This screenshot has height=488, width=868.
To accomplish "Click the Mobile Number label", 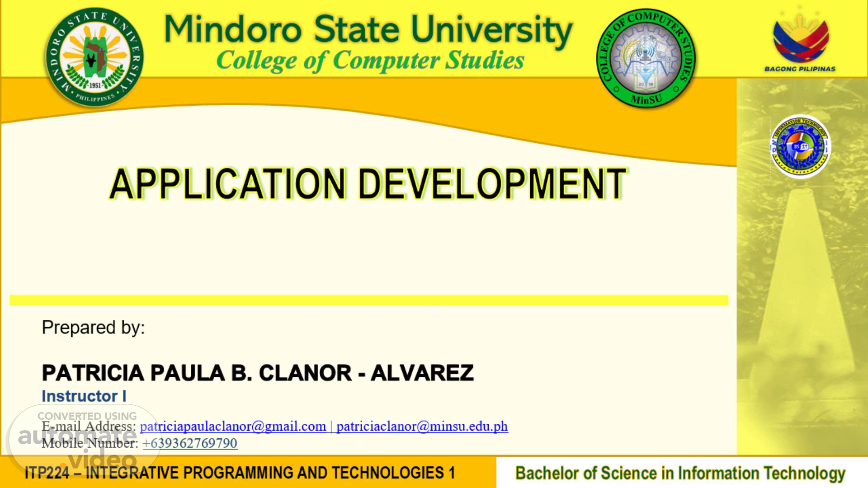I will (90, 443).
